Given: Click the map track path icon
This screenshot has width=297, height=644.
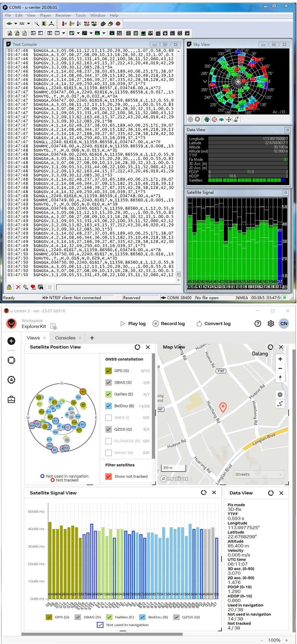Looking at the screenshot, I should pyautogui.click(x=280, y=404).
